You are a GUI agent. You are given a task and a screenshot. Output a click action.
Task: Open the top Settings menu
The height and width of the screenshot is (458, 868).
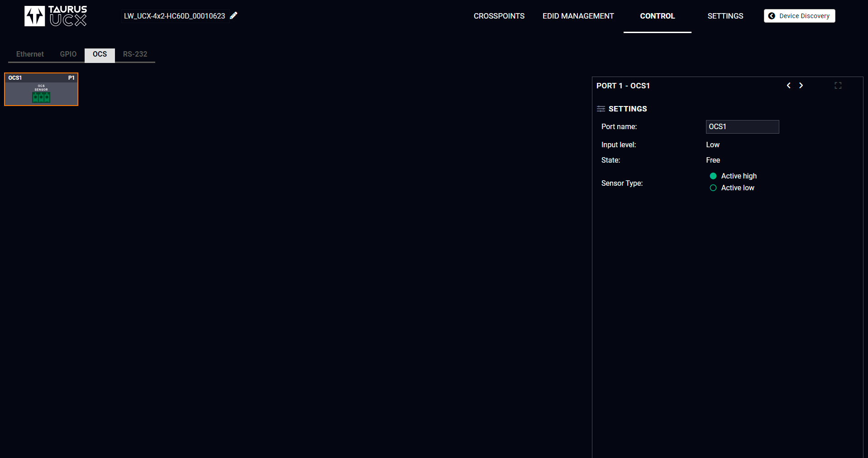pos(725,16)
